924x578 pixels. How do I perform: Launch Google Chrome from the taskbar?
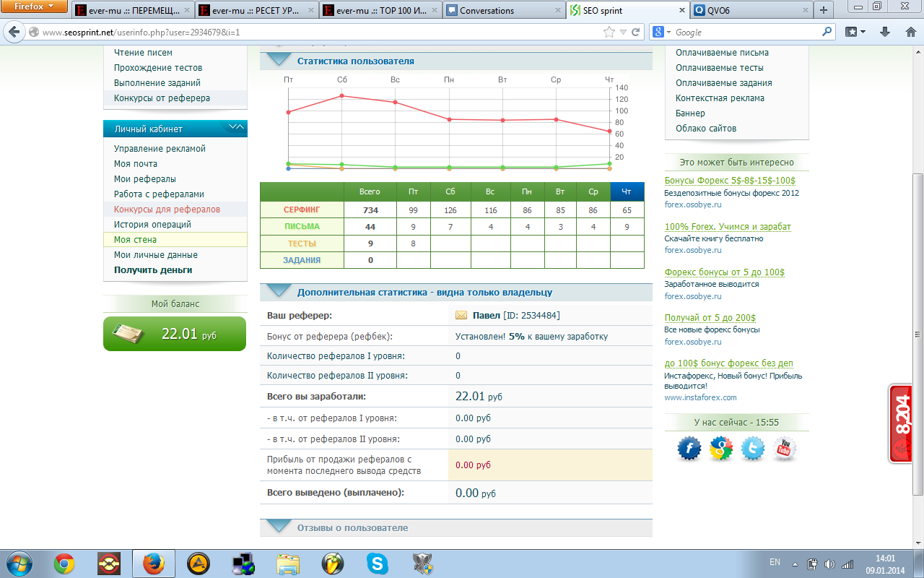[x=64, y=564]
